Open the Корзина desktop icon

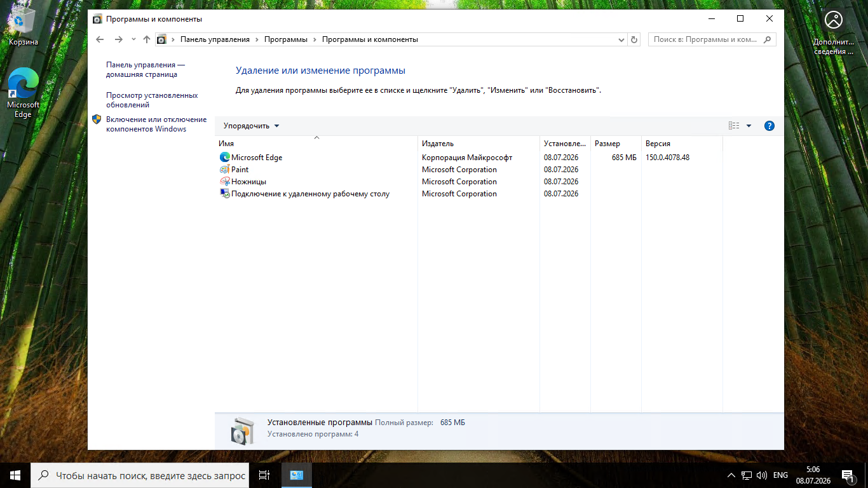24,27
